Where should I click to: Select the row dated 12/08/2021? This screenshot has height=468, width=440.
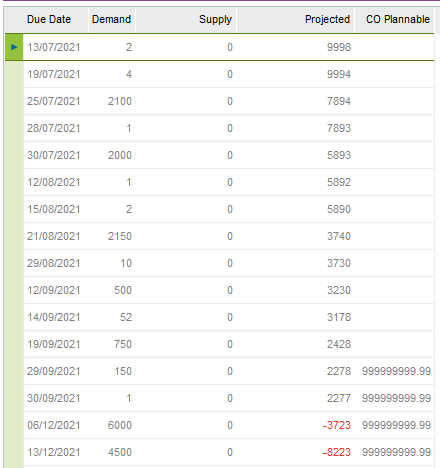(x=229, y=182)
